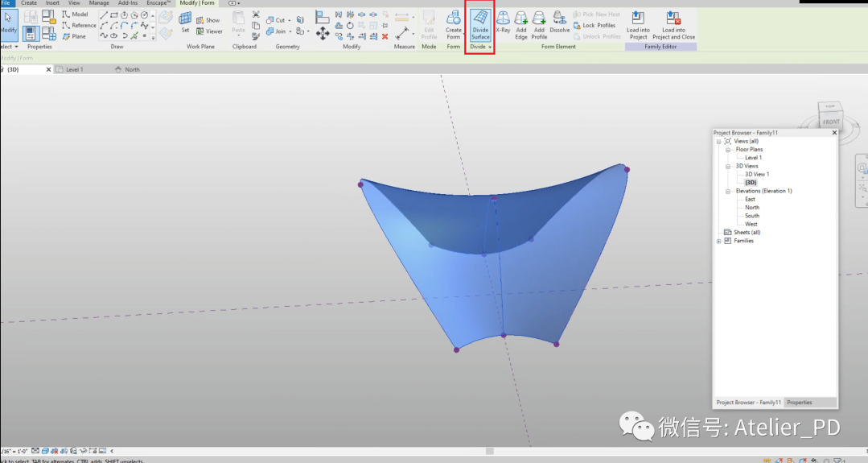
Task: Click the Visual Style icon in view bar
Action: 45,452
